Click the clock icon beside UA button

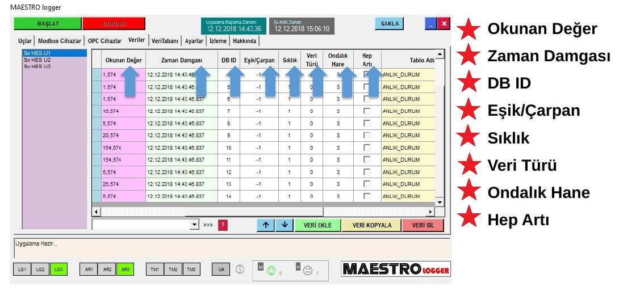[x=240, y=269]
